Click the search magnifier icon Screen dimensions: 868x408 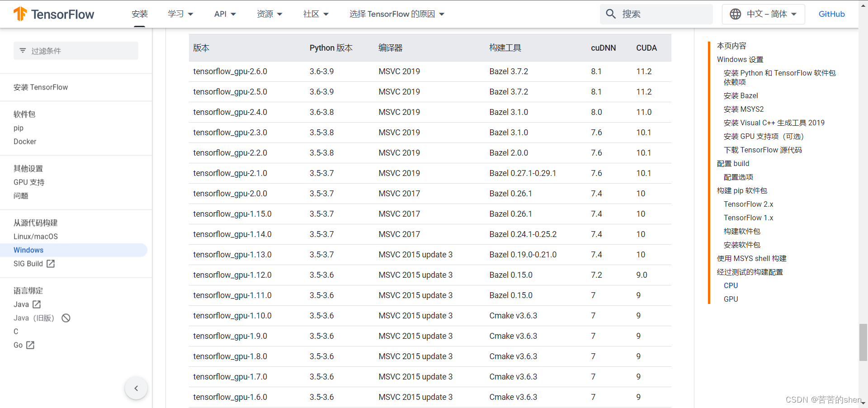pos(611,14)
